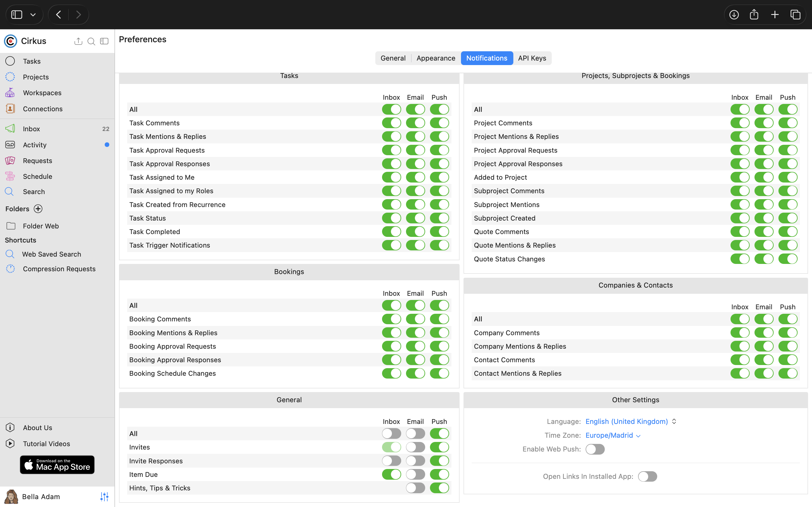Click the Schedule signpost icon

(10, 176)
